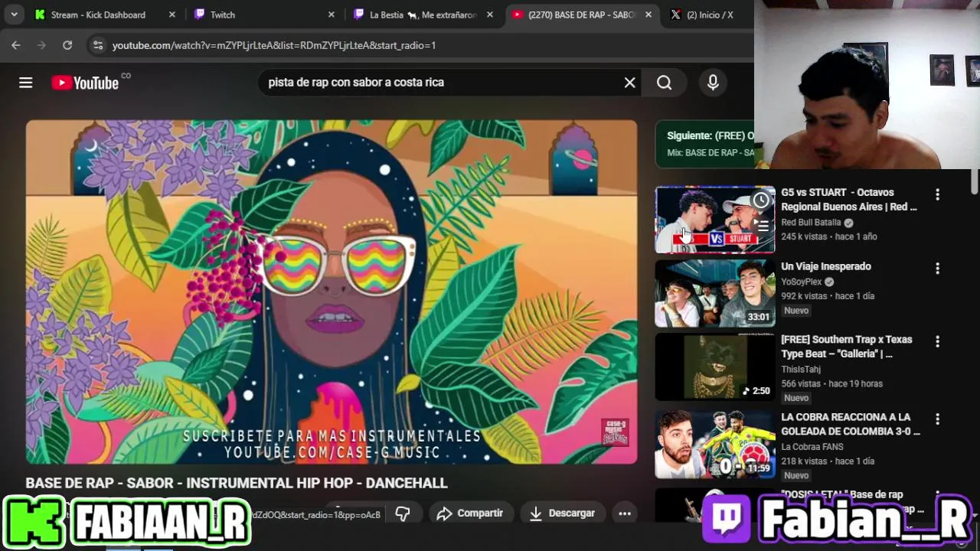This screenshot has height=551, width=980.
Task: Add G5 vs STUART to Watch Later
Action: click(x=761, y=201)
